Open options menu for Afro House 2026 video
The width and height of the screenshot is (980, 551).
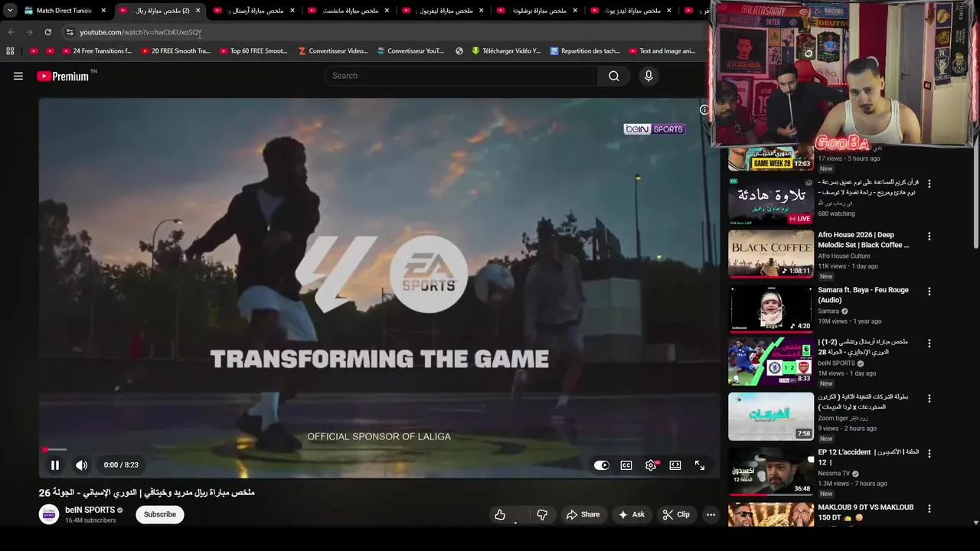pyautogui.click(x=929, y=236)
